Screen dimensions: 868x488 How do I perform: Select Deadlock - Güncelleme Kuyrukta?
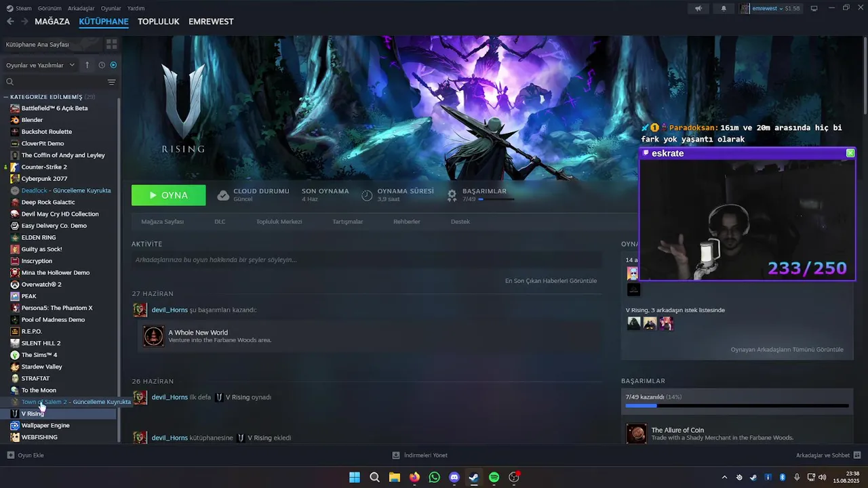66,190
